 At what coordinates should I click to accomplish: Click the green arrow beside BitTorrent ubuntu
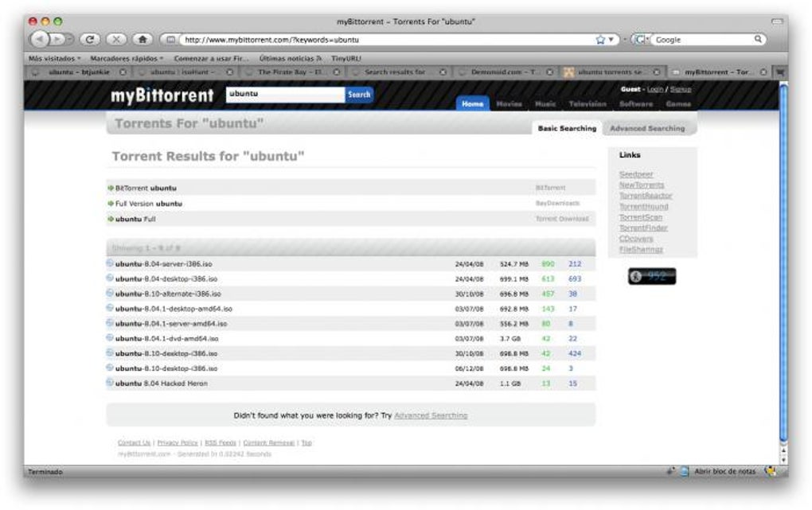(x=111, y=188)
